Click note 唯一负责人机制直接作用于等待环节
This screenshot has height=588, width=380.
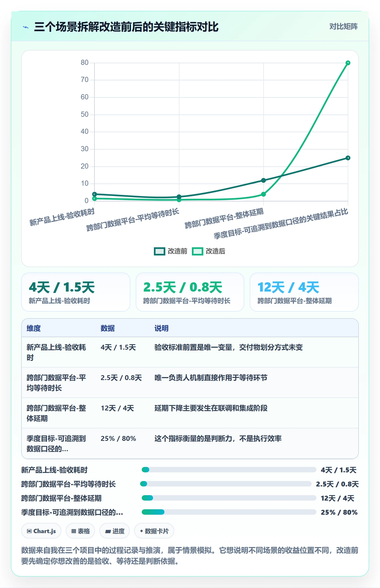(211, 378)
